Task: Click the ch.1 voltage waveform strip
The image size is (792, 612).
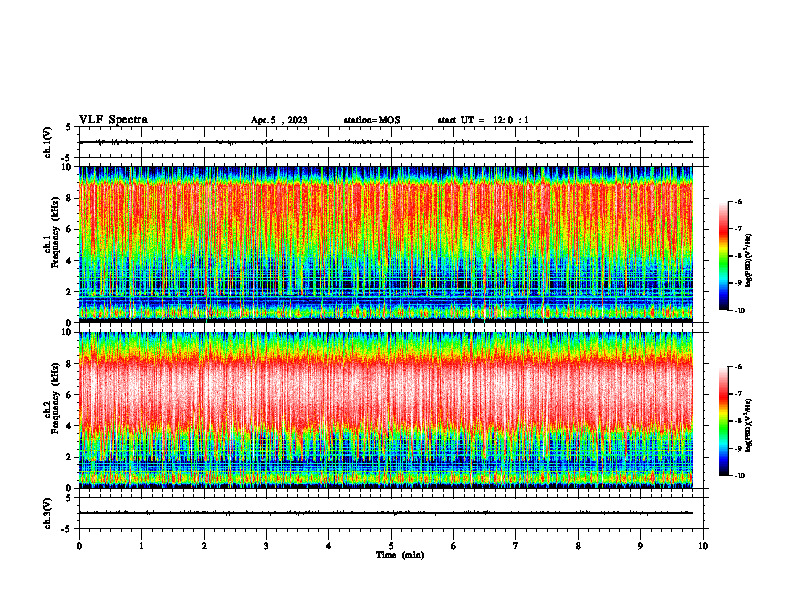Action: click(x=391, y=142)
